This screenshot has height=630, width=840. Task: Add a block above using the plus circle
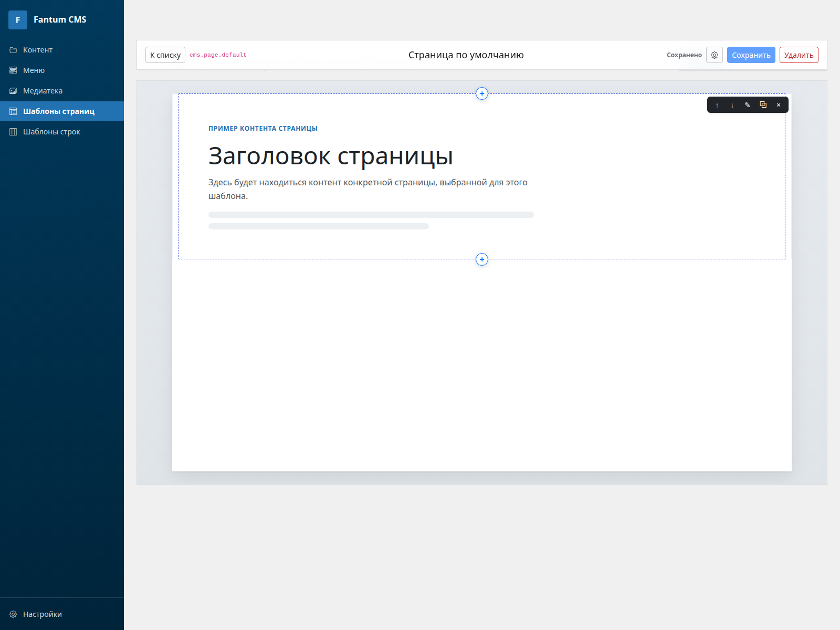[x=481, y=93]
